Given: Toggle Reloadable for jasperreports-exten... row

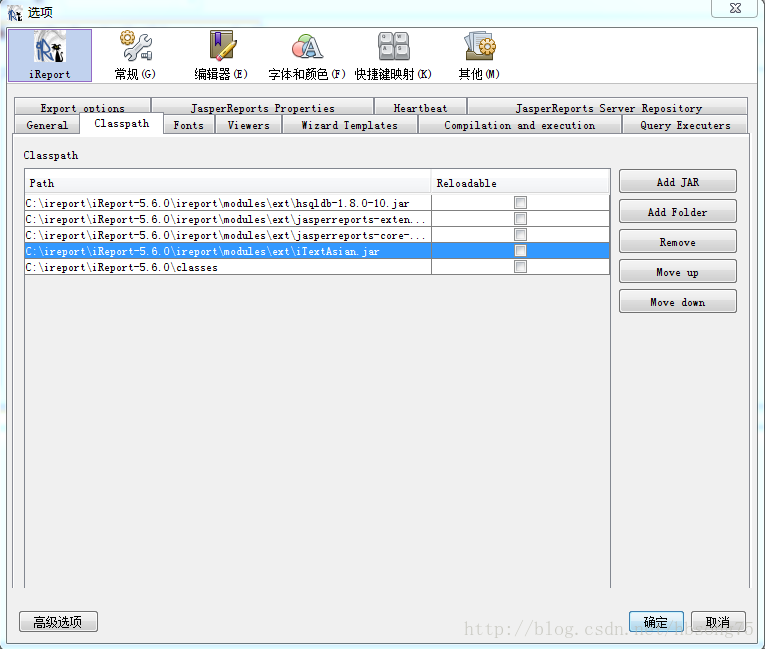Looking at the screenshot, I should click(520, 219).
